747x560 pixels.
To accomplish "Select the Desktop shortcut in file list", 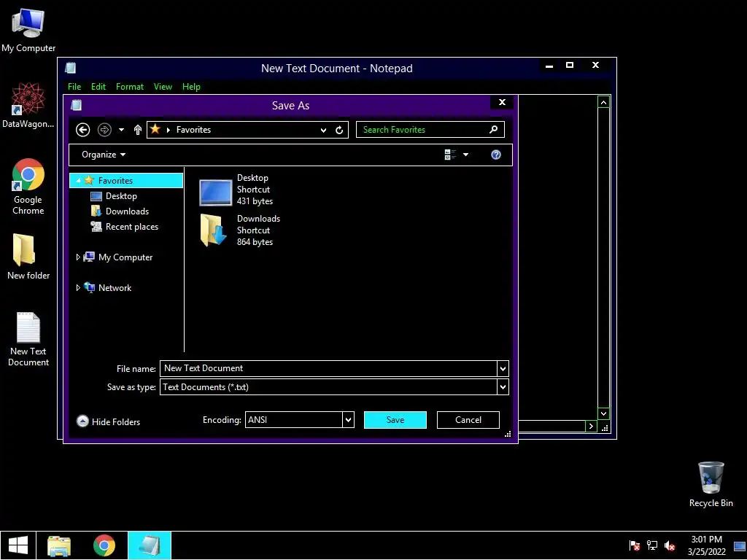I will click(237, 190).
